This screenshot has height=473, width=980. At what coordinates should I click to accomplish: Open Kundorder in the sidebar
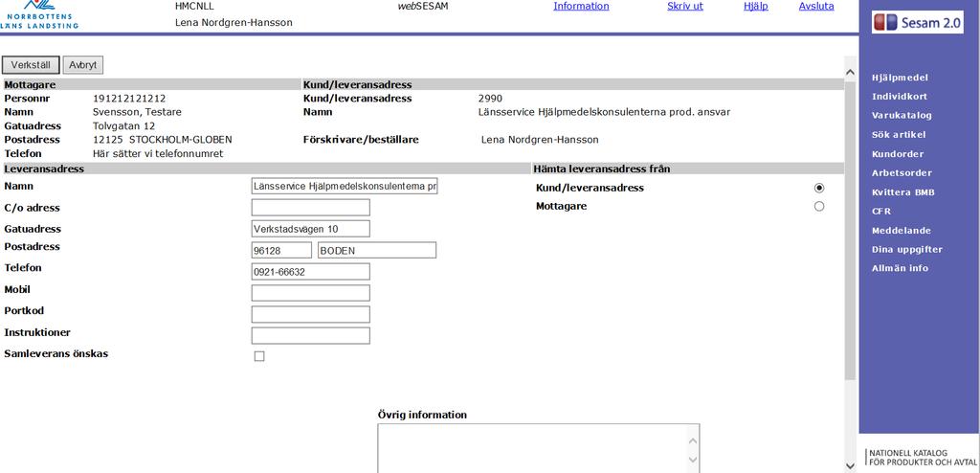pos(898,154)
